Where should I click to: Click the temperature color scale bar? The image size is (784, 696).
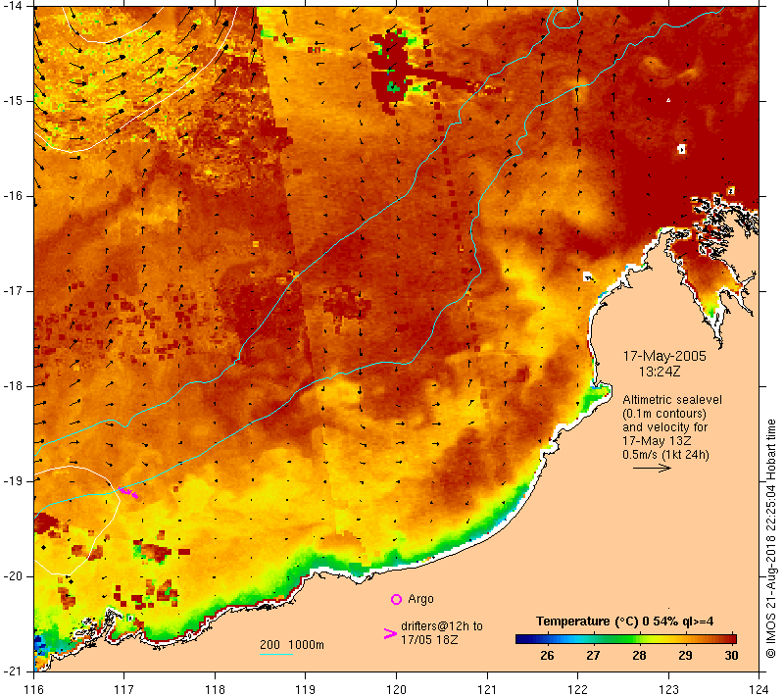pos(626,639)
